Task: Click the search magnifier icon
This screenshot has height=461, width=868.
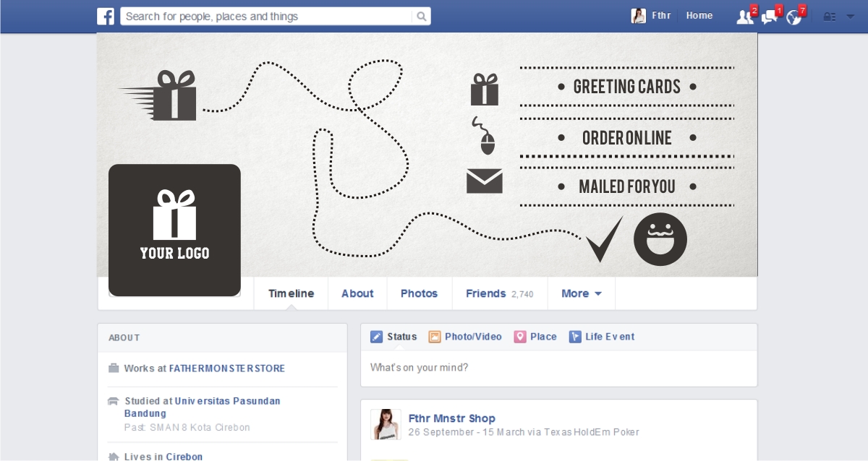Action: coord(421,17)
